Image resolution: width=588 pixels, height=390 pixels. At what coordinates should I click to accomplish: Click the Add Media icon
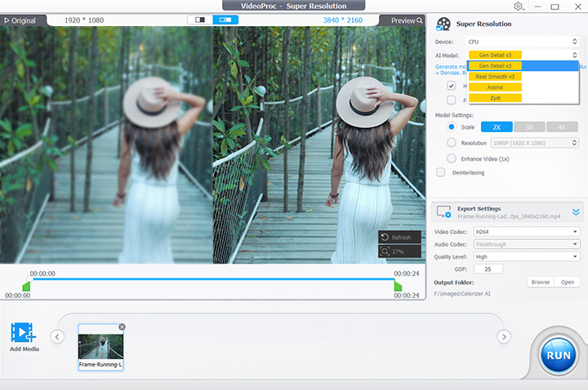(x=23, y=333)
